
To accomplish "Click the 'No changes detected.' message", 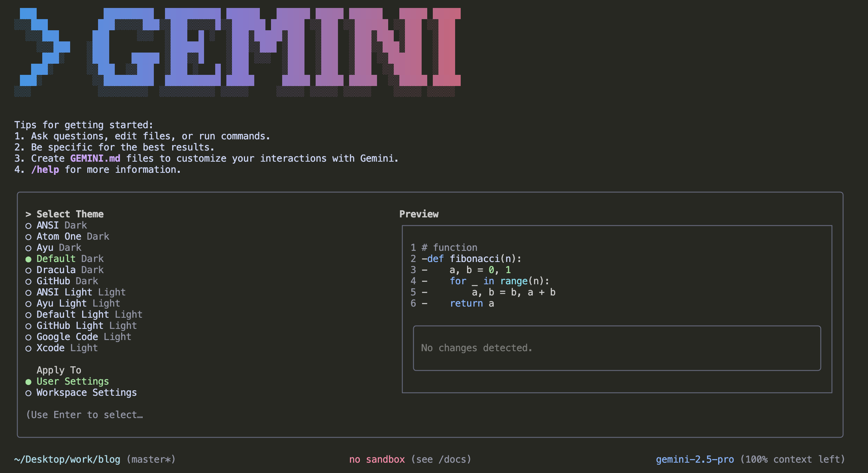I will (x=477, y=348).
